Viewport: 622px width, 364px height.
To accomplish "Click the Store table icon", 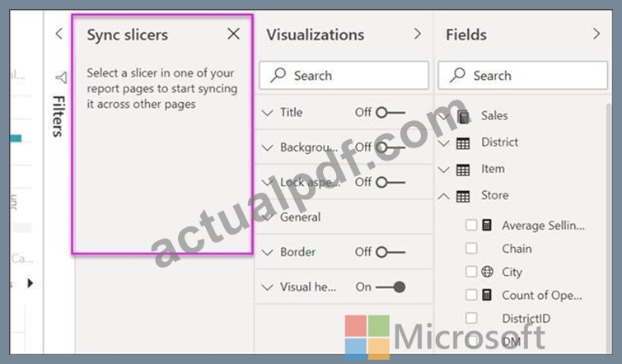I will pos(463,196).
